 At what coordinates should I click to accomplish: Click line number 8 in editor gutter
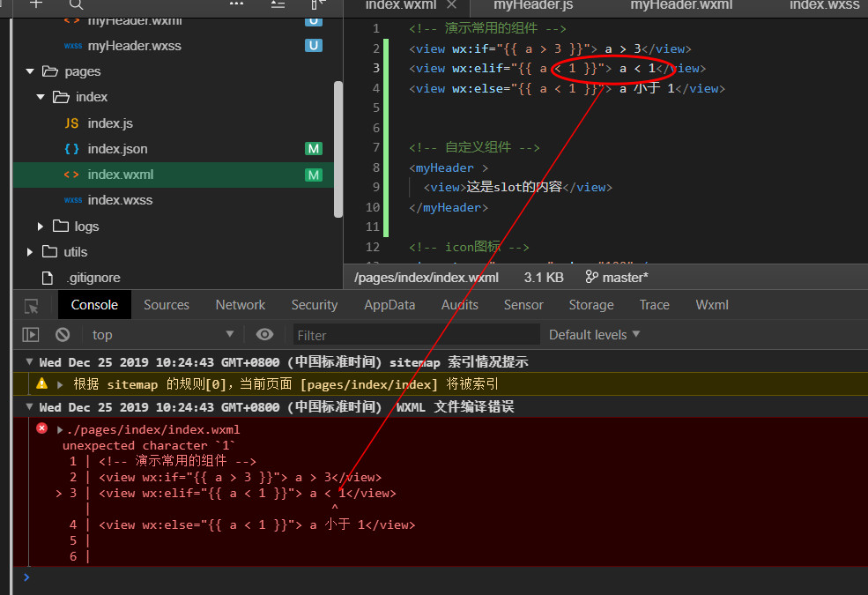point(376,167)
